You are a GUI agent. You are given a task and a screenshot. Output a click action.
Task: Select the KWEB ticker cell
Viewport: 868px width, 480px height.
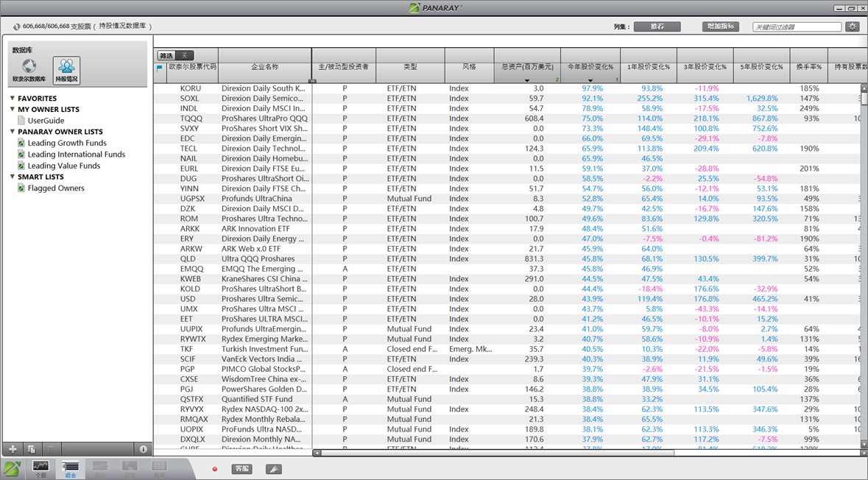pyautogui.click(x=191, y=279)
